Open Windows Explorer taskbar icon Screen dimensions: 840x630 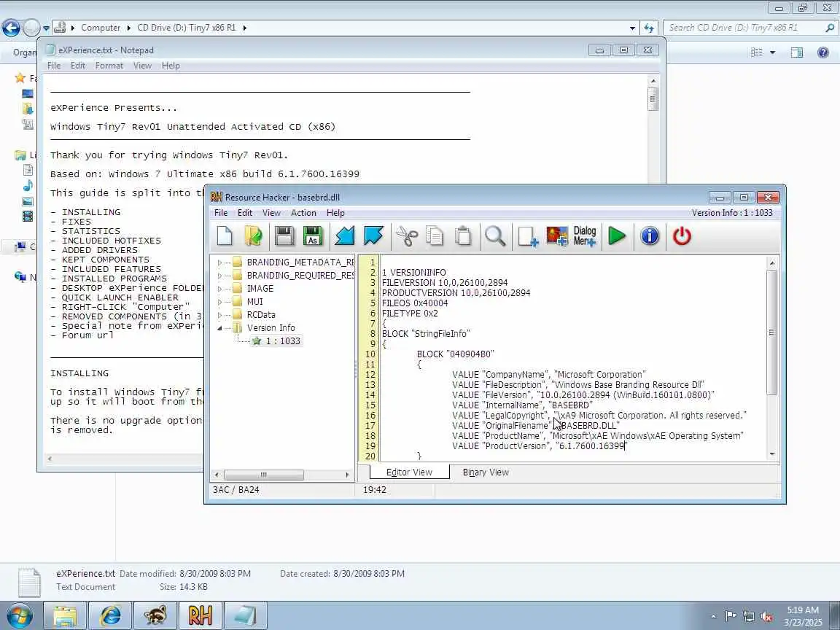pos(65,615)
